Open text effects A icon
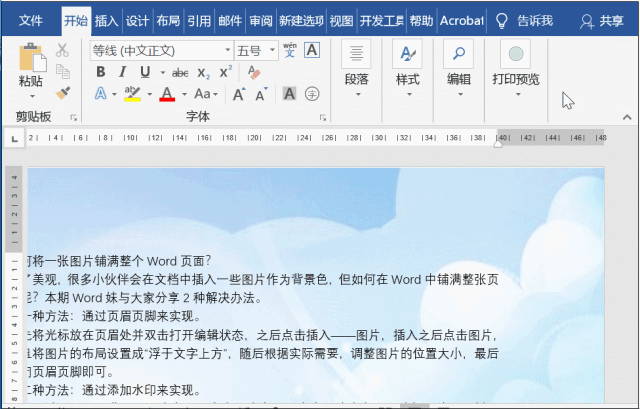 pos(100,94)
